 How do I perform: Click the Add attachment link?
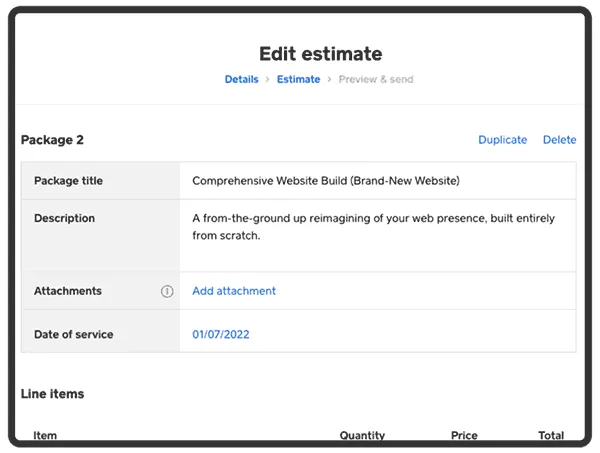pyautogui.click(x=234, y=291)
